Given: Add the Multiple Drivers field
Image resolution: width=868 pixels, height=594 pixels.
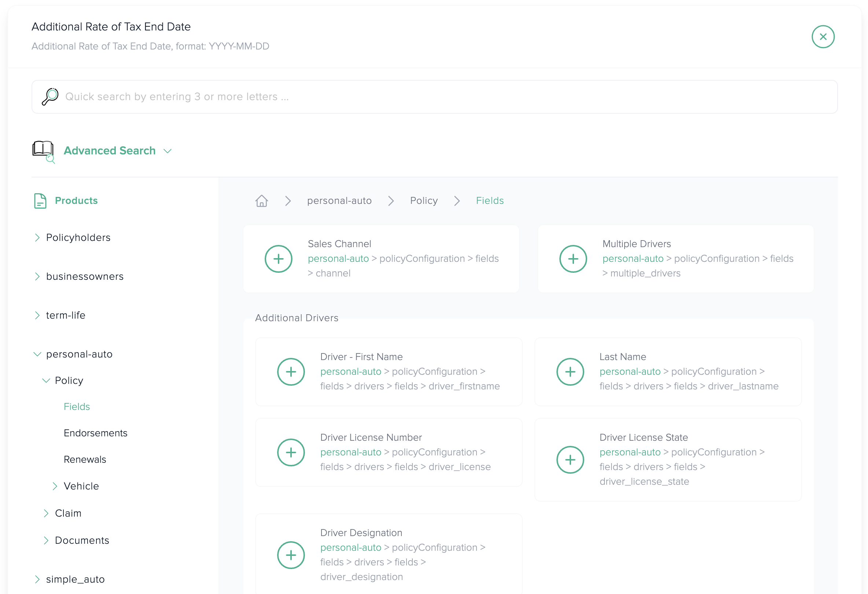Looking at the screenshot, I should pos(573,259).
